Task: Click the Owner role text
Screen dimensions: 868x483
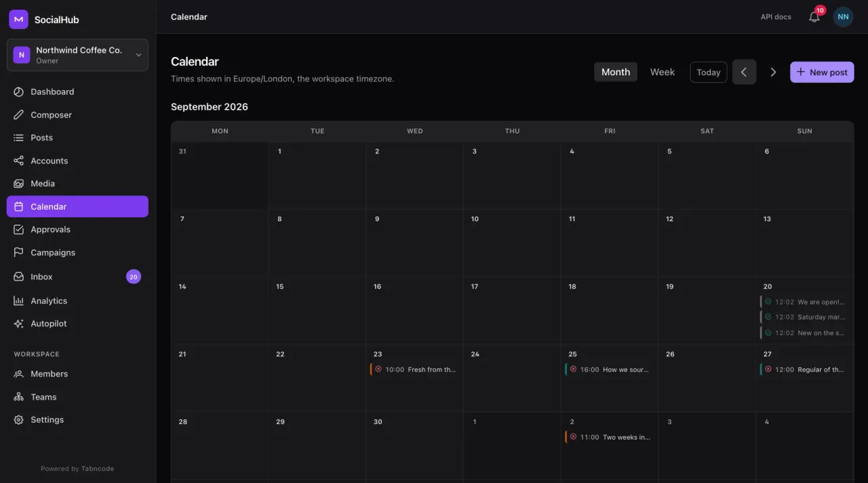Action: pyautogui.click(x=47, y=61)
